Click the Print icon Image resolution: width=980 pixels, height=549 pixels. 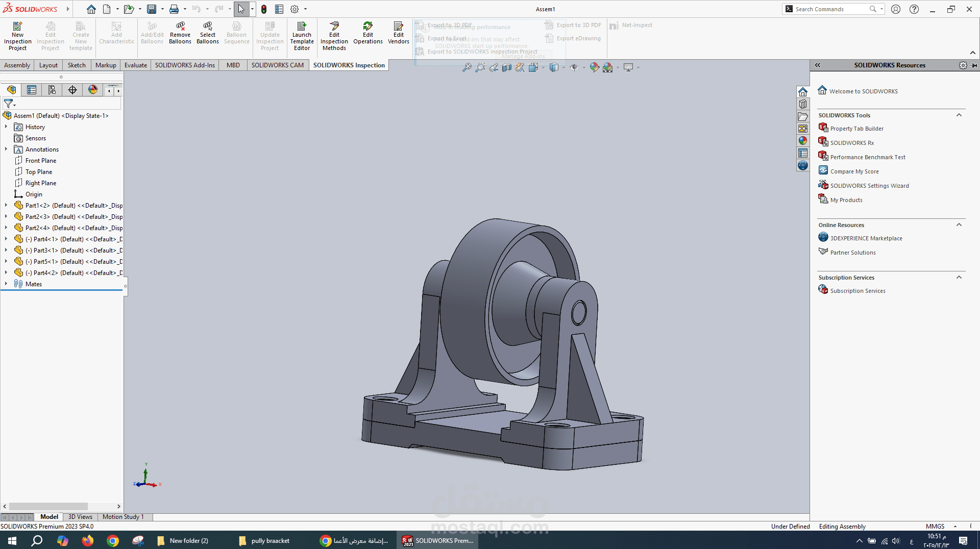coord(174,9)
